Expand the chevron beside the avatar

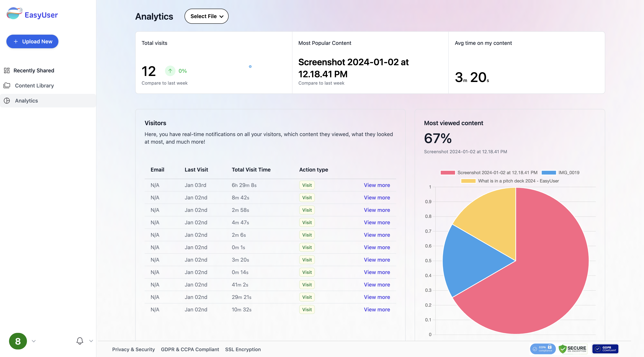[x=34, y=341]
